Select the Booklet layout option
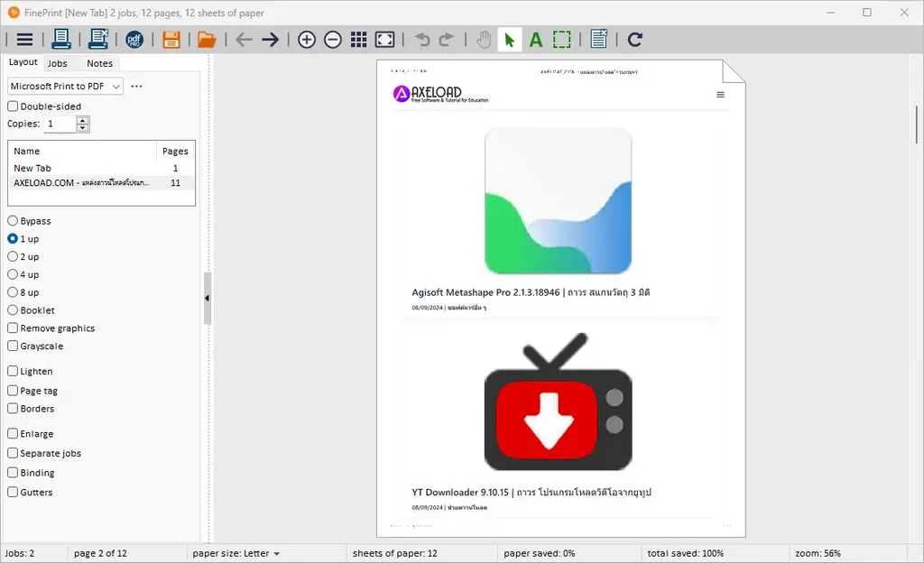Viewport: 924px width, 563px height. coord(13,310)
